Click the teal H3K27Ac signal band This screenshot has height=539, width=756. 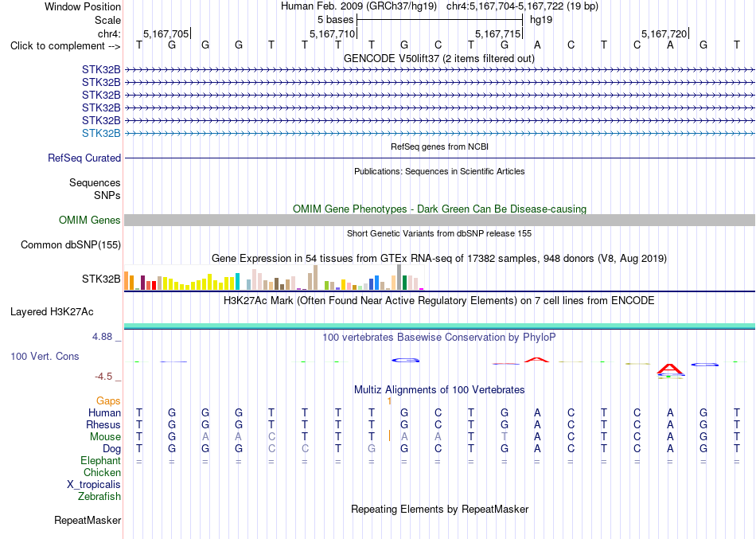pyautogui.click(x=439, y=326)
